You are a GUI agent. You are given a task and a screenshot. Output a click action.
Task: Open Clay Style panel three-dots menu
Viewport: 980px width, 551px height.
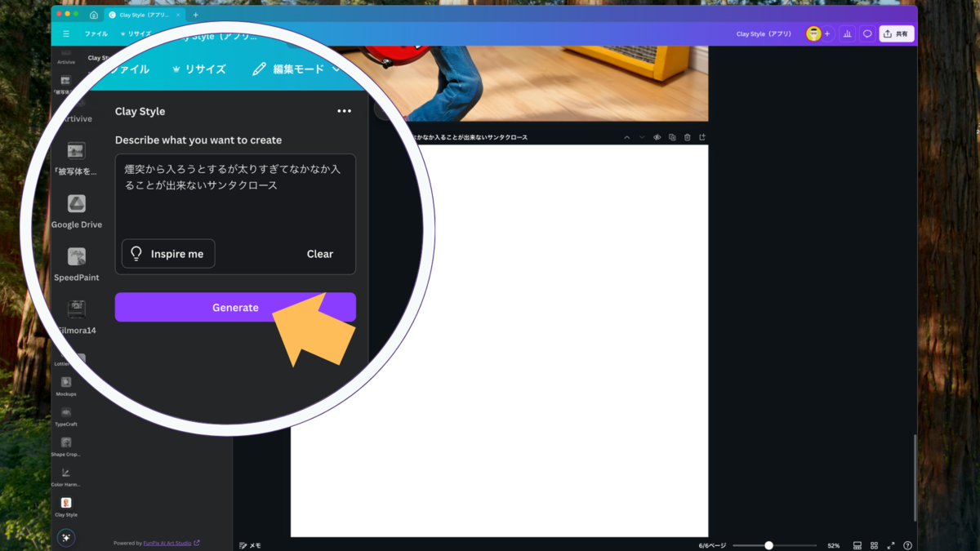(x=344, y=111)
